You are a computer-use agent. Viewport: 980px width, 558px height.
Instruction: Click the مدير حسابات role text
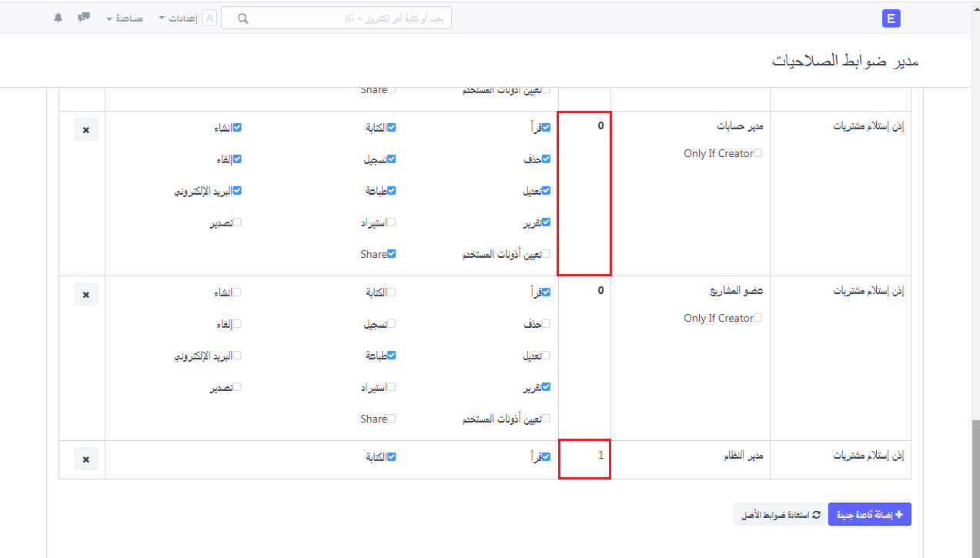tap(740, 126)
